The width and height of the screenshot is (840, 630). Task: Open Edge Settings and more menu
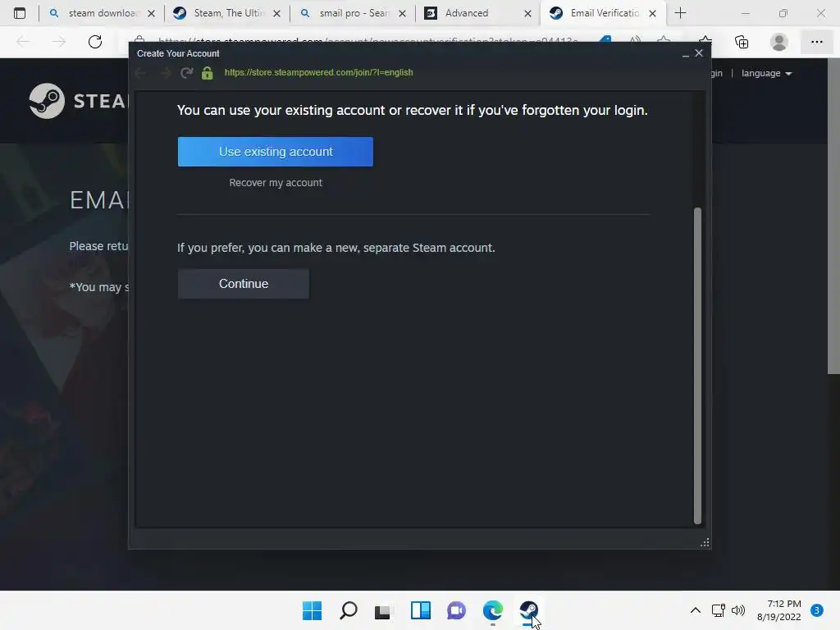pos(816,42)
